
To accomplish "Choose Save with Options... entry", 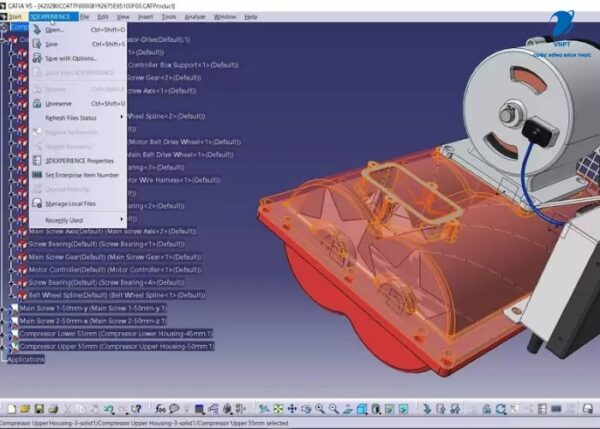I will point(78,58).
